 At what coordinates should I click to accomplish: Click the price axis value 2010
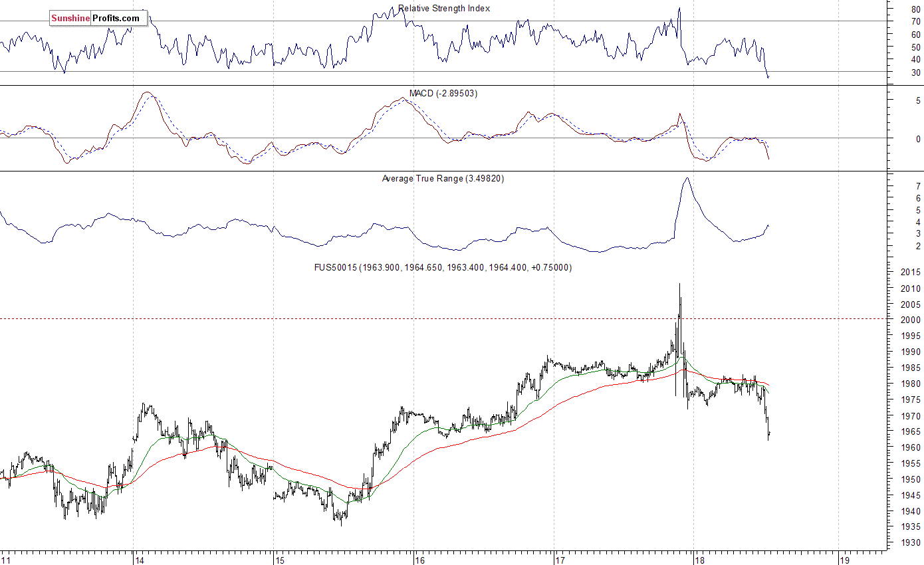coord(912,288)
